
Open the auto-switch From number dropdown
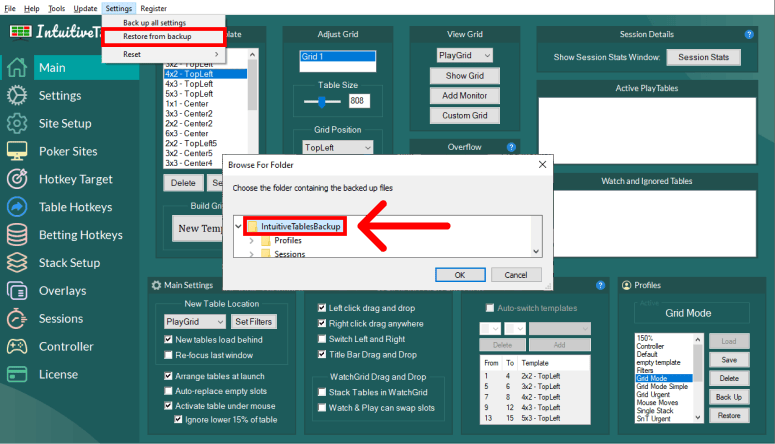tap(490, 329)
